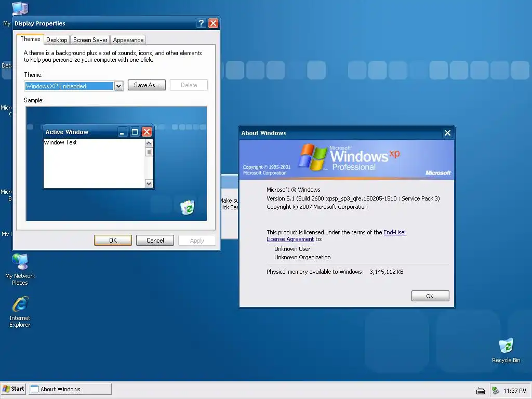
Task: Open the Appearance tab
Action: [128, 39]
